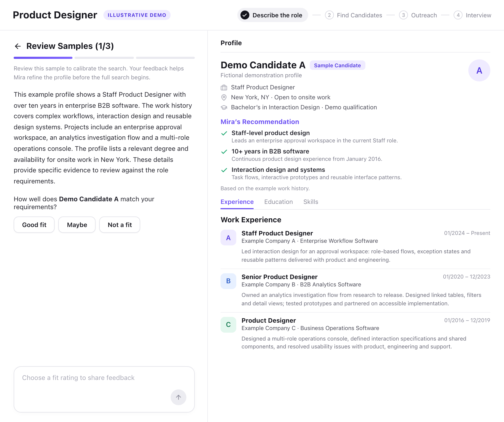Click the feedback text input field
Viewport: 504px width, 422px height.
click(104, 389)
